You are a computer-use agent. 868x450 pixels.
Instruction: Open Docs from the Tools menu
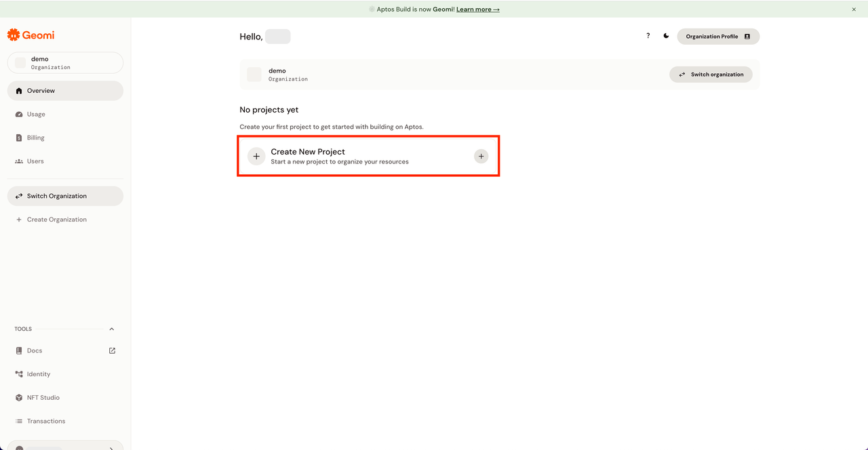pyautogui.click(x=34, y=350)
